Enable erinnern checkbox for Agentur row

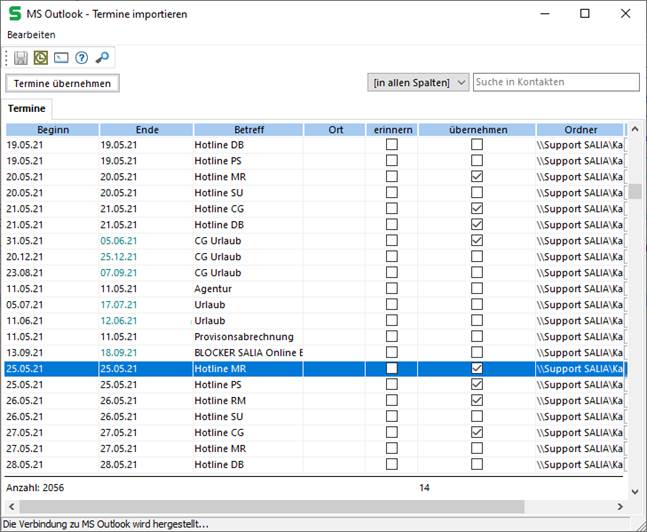[392, 289]
